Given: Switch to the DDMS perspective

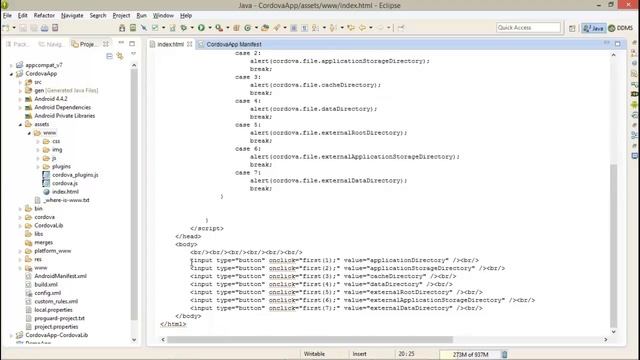Looking at the screenshot, I should pyautogui.click(x=620, y=28).
